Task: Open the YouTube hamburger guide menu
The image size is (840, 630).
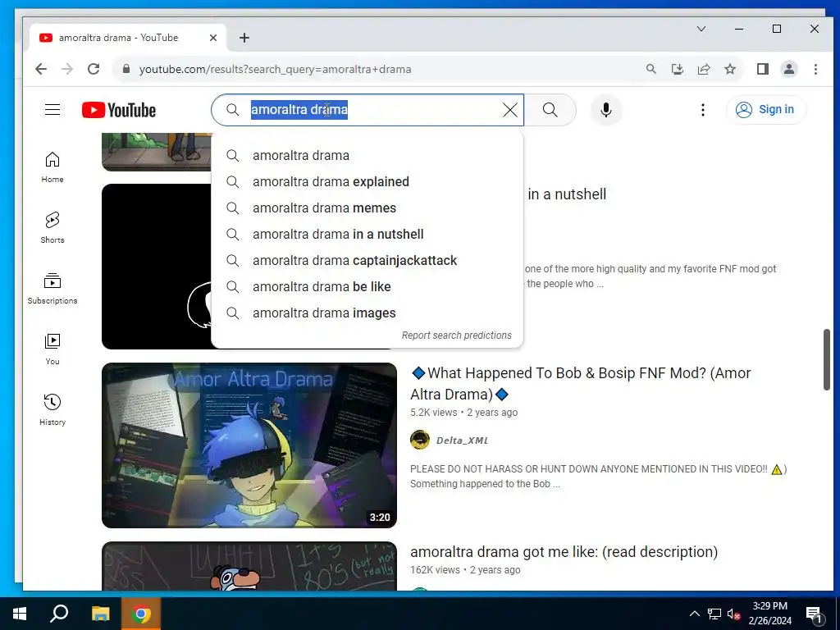Action: [x=52, y=110]
